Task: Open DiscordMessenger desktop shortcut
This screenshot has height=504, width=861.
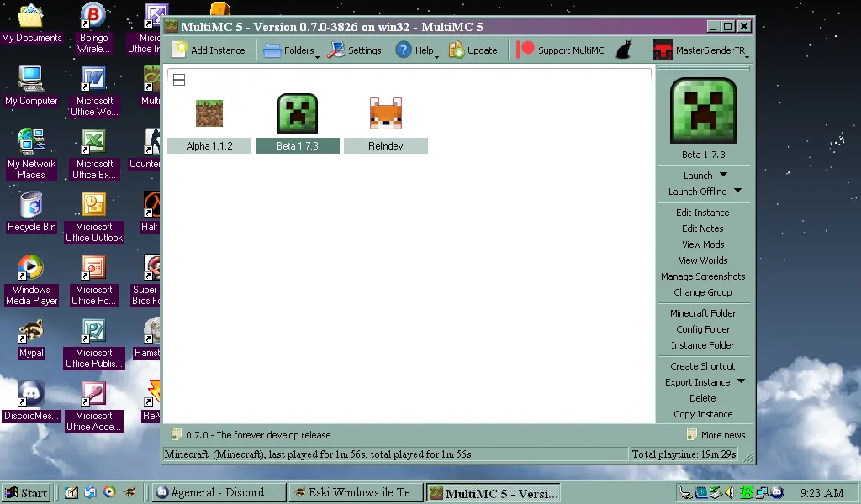Action: click(31, 402)
